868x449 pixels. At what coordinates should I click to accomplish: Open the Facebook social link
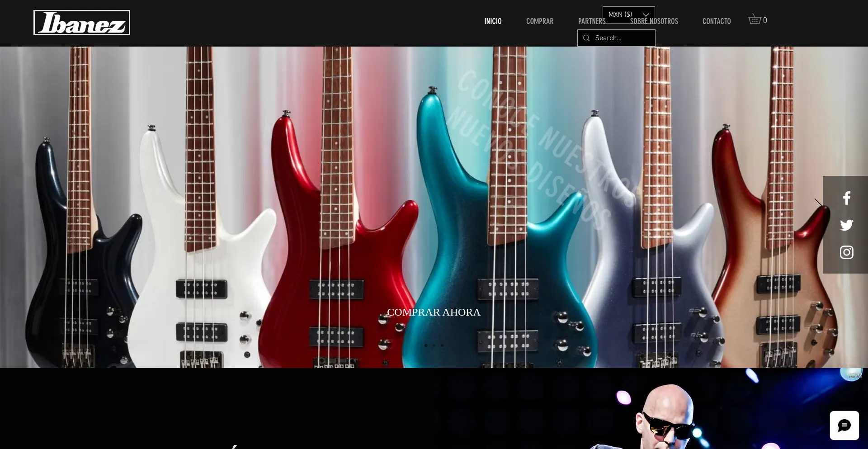[x=846, y=198]
